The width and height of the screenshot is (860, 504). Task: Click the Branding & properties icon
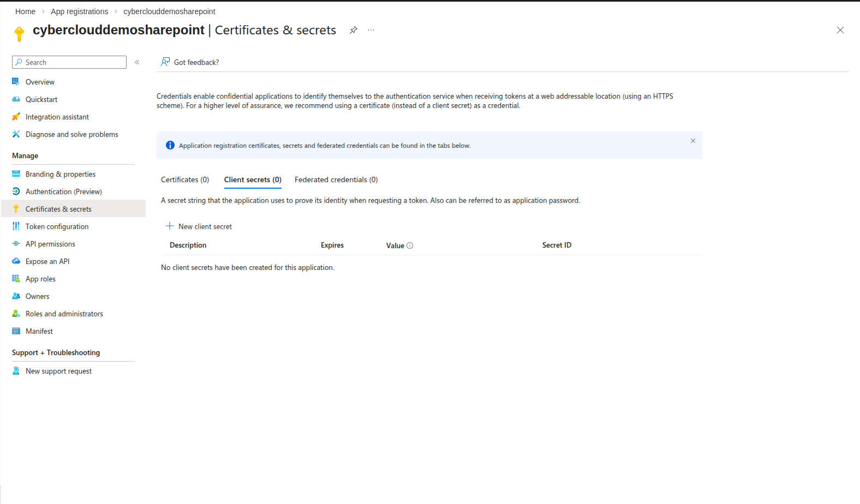pyautogui.click(x=16, y=174)
